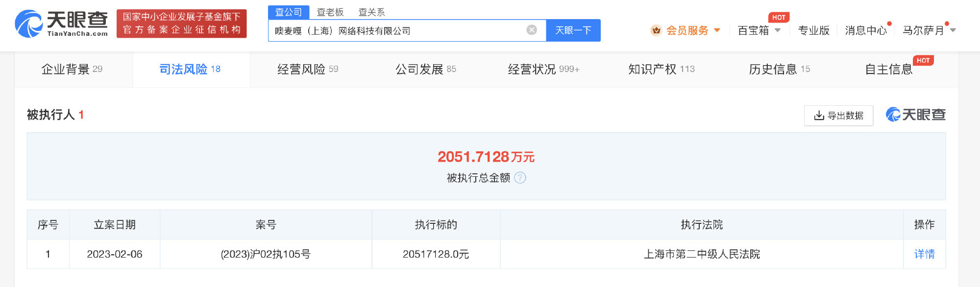
Task: Click the 立案日期 column header
Action: pyautogui.click(x=115, y=225)
